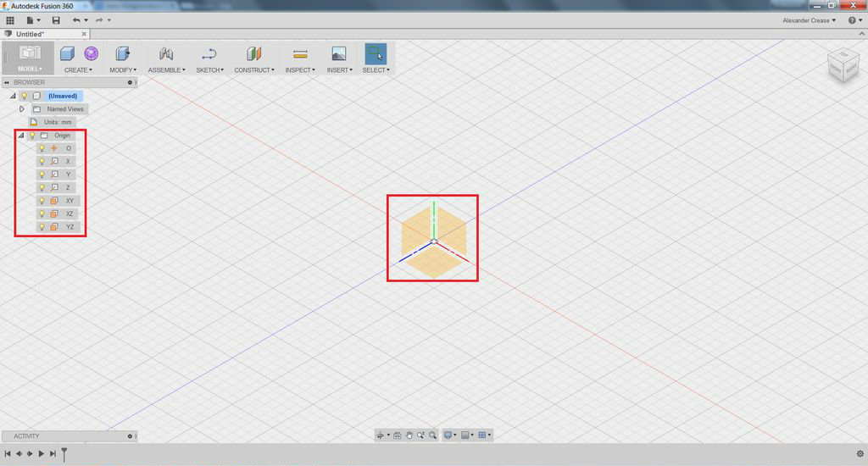Toggle visibility of the XZ plane
This screenshot has width=868, height=466.
[x=42, y=214]
